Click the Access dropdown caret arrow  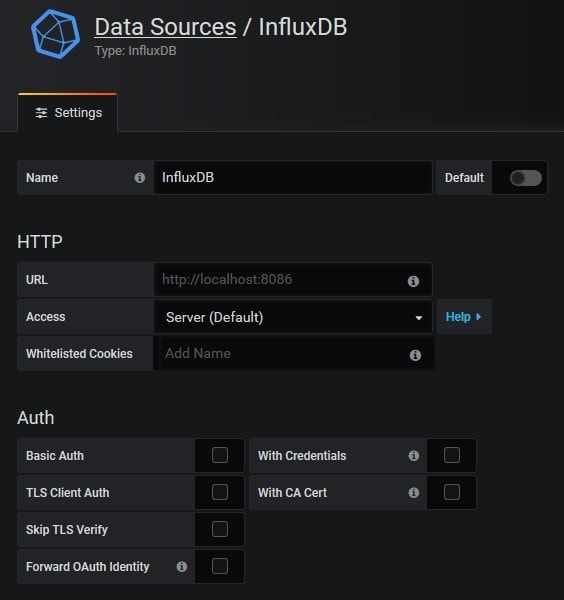tap(419, 318)
